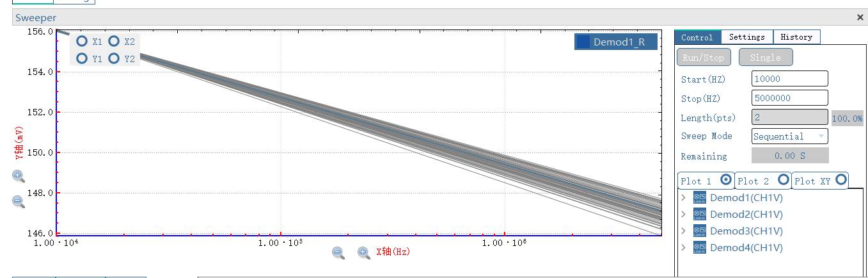Click the Demod4(CH1V) lock-in icon
This screenshot has width=868, height=278.
coord(700,248)
